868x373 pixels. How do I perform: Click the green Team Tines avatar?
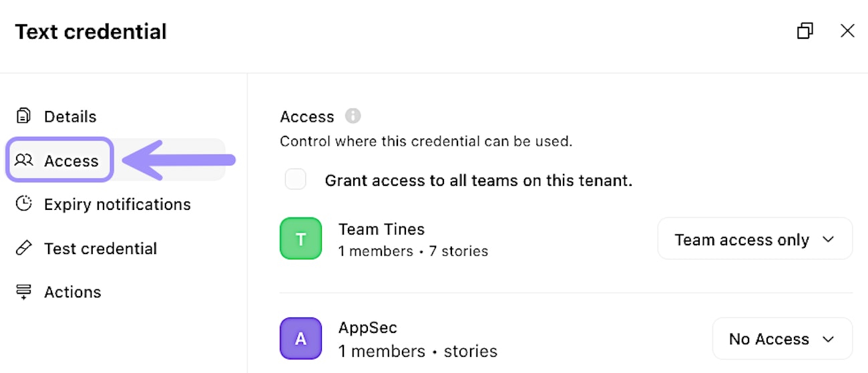pyautogui.click(x=300, y=239)
